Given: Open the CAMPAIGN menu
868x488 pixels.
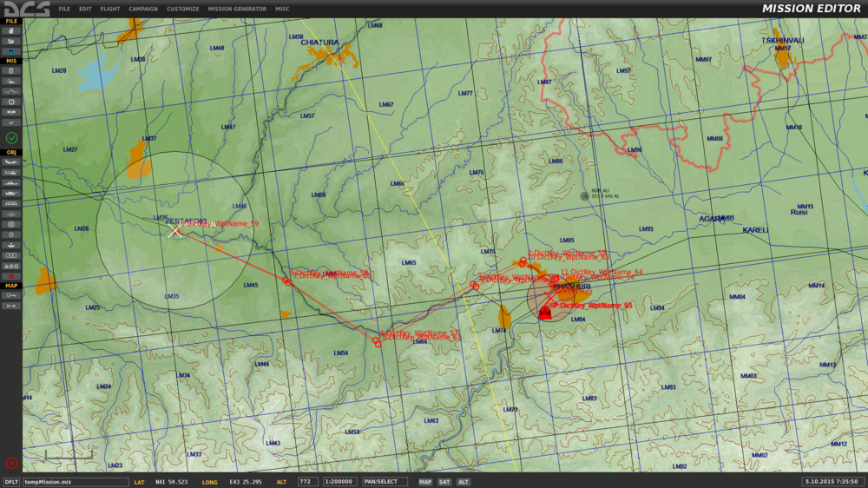Looking at the screenshot, I should 143,9.
